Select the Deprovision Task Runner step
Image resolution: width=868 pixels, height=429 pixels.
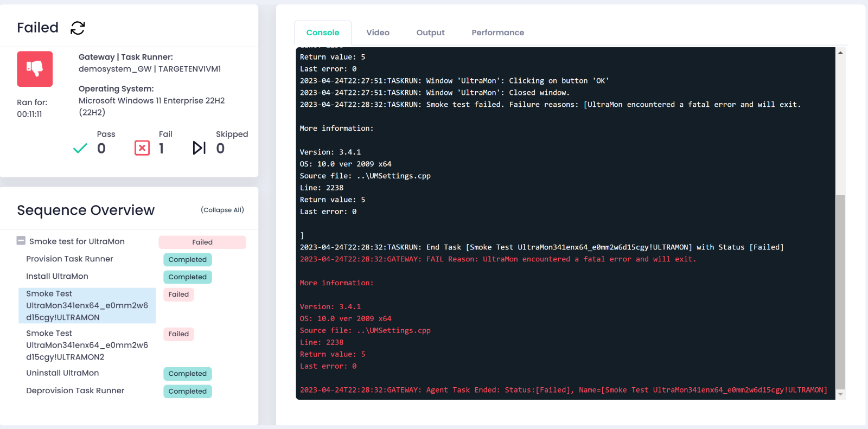click(75, 390)
